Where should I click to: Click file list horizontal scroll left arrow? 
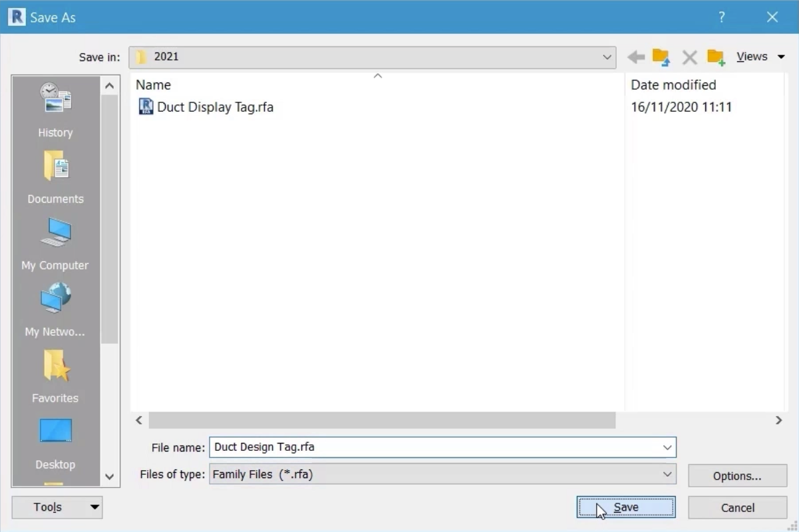pos(139,420)
